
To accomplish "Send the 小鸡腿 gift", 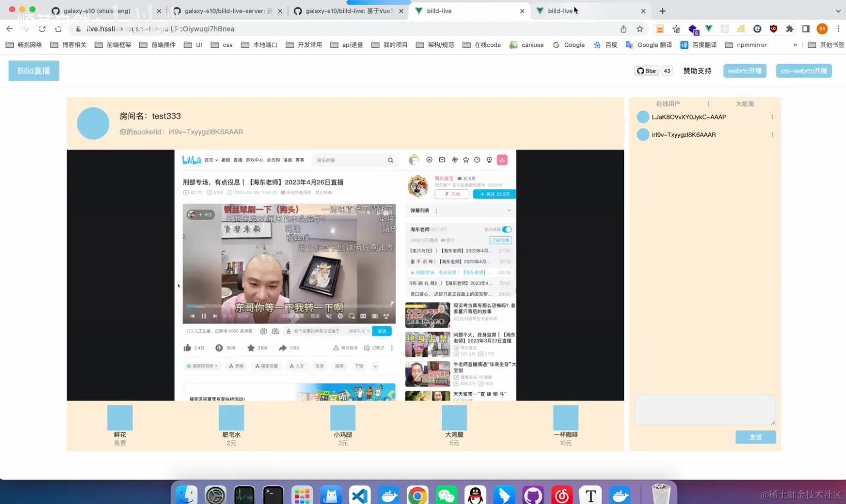I will click(x=343, y=426).
